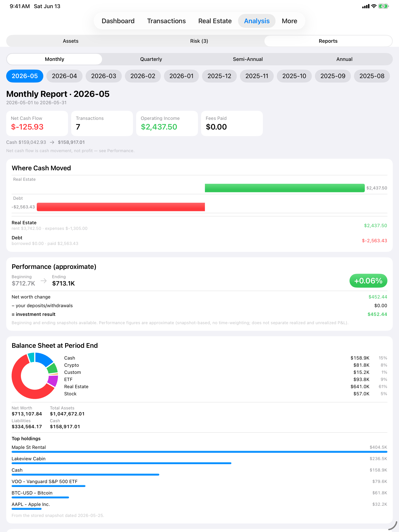Select the 2026-03 month pill
Viewport: 399px width, 532px height.
(x=104, y=76)
